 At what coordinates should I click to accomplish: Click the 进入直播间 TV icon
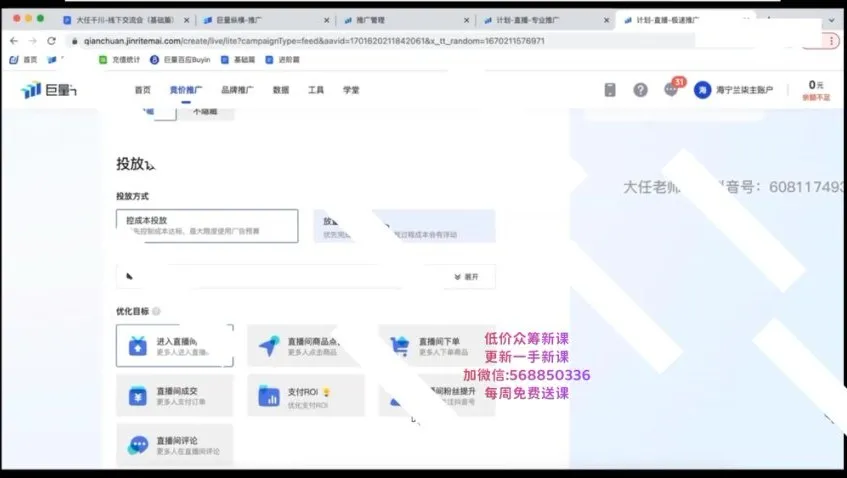coord(138,346)
